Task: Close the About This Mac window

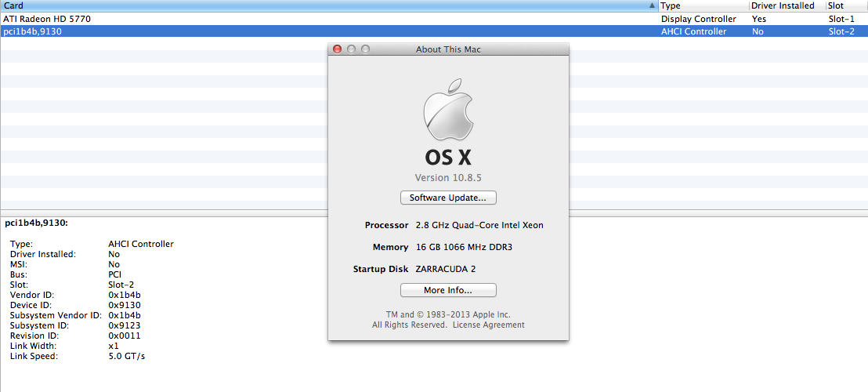Action: point(337,49)
